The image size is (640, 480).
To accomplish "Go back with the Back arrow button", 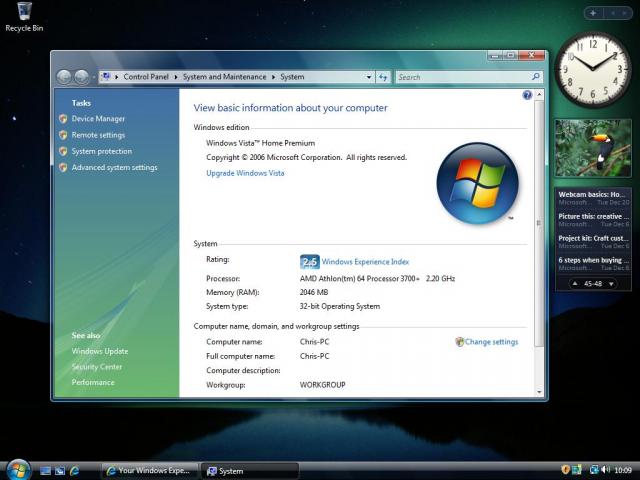I will [64, 77].
